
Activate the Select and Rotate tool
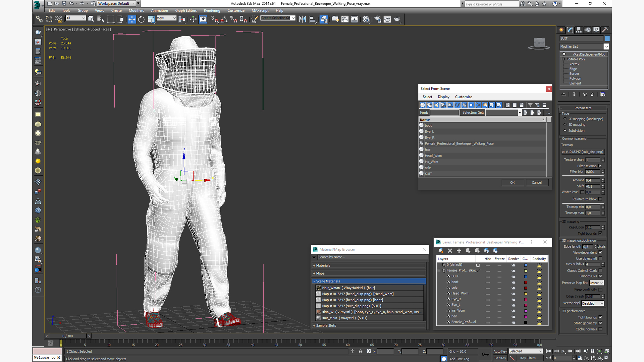pyautogui.click(x=141, y=19)
